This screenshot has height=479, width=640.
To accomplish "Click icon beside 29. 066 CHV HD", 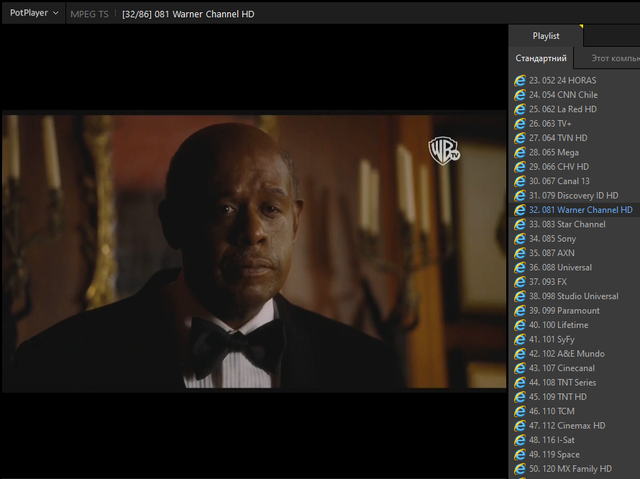I will pyautogui.click(x=520, y=167).
